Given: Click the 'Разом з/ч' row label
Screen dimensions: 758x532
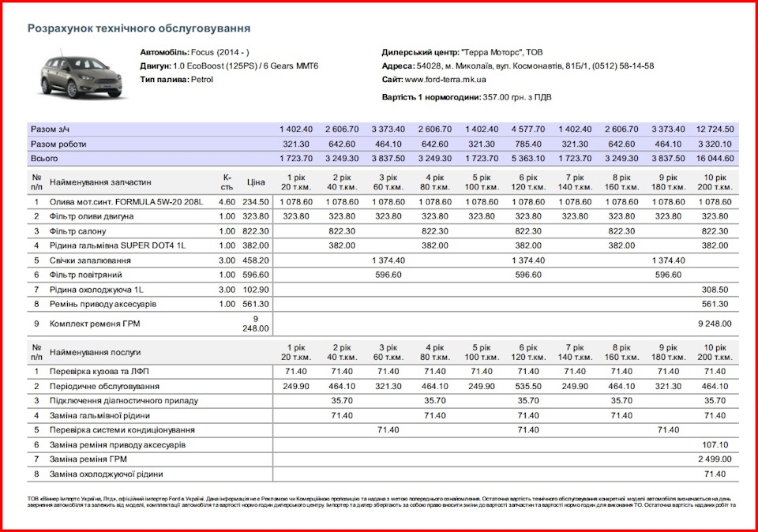Looking at the screenshot, I should [x=50, y=129].
